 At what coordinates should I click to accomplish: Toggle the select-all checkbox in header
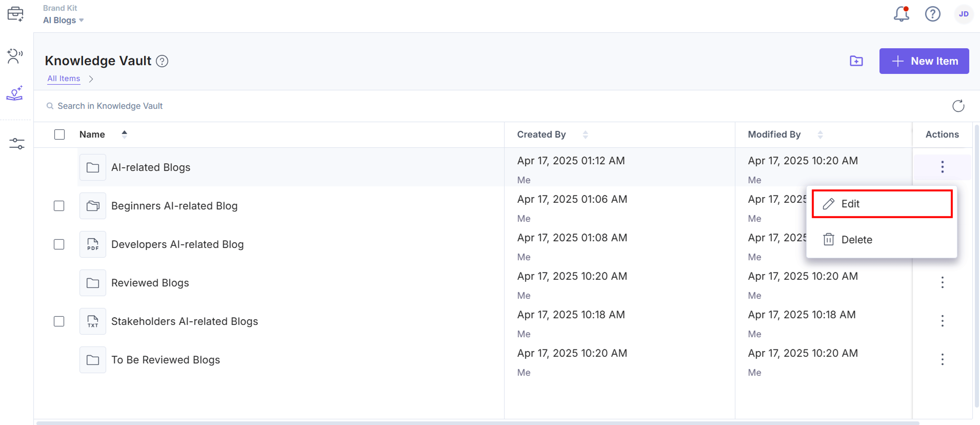pyautogui.click(x=59, y=134)
